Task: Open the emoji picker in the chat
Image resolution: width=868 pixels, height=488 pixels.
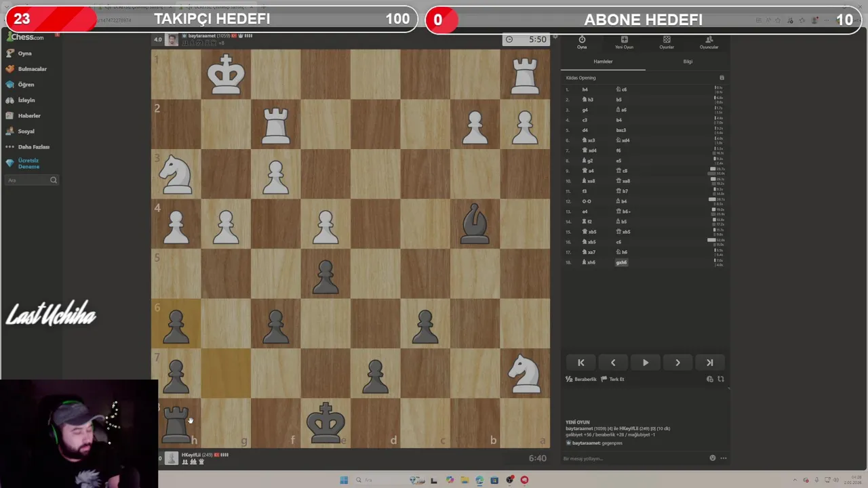Action: [713, 458]
